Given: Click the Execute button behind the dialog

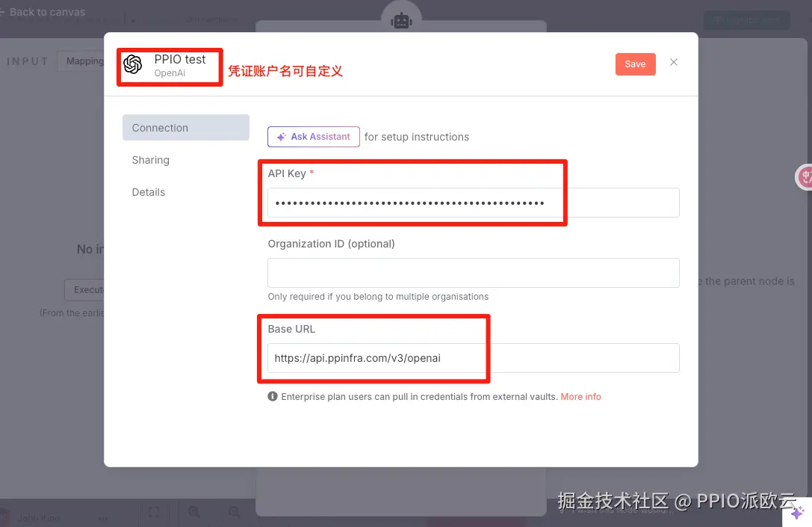Looking at the screenshot, I should click(85, 290).
